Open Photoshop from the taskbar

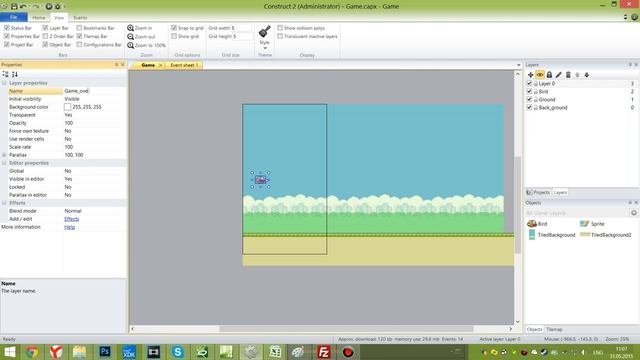pyautogui.click(x=104, y=351)
